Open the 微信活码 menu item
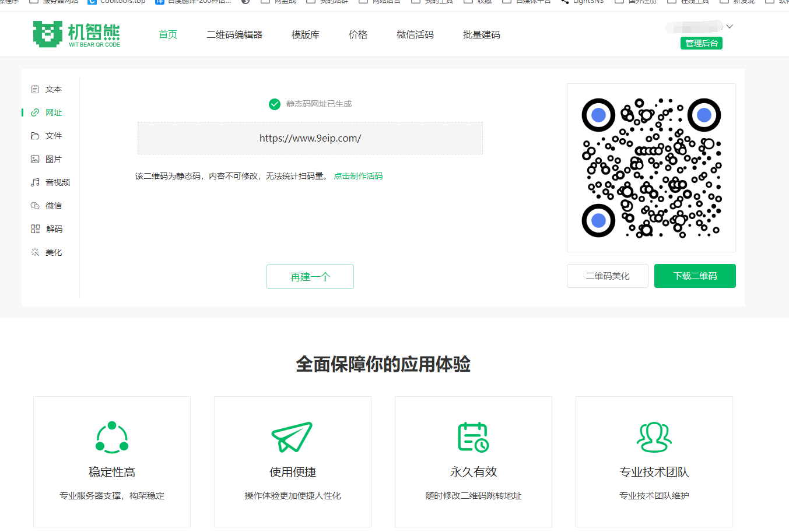 (415, 34)
